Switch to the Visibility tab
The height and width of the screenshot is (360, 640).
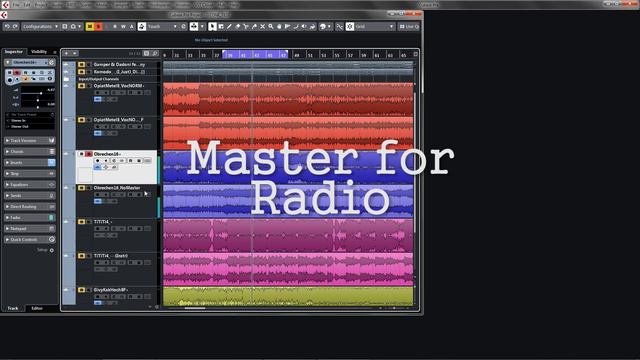(x=39, y=52)
